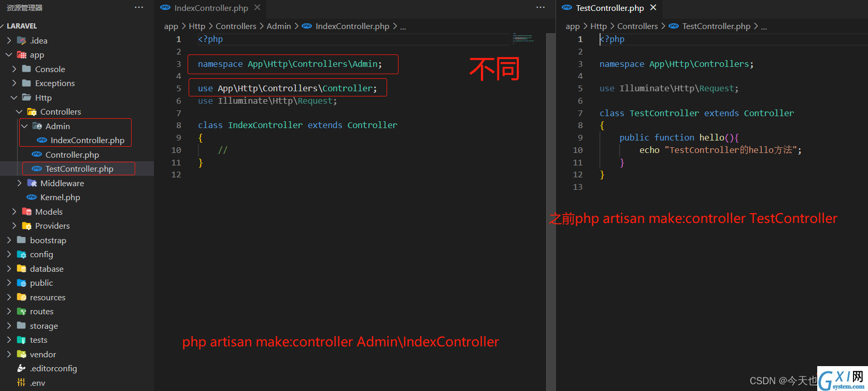The image size is (868, 391).
Task: Click the .env file icon
Action: (x=21, y=383)
